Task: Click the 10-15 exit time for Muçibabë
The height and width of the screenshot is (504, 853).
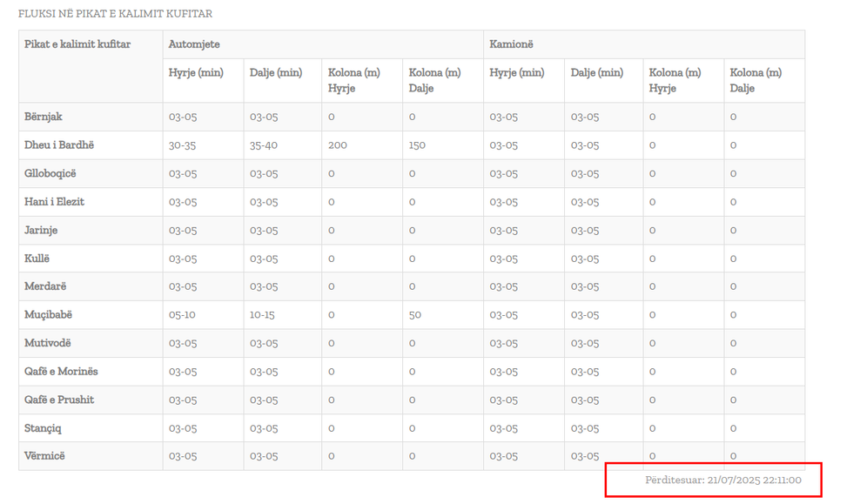Action: (263, 315)
